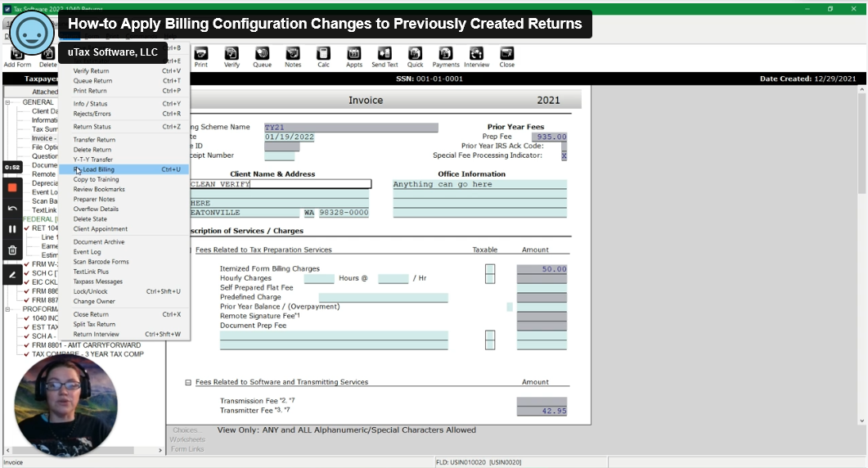The image size is (868, 468).
Task: Open Preparer Notes menu entry
Action: (124, 200)
